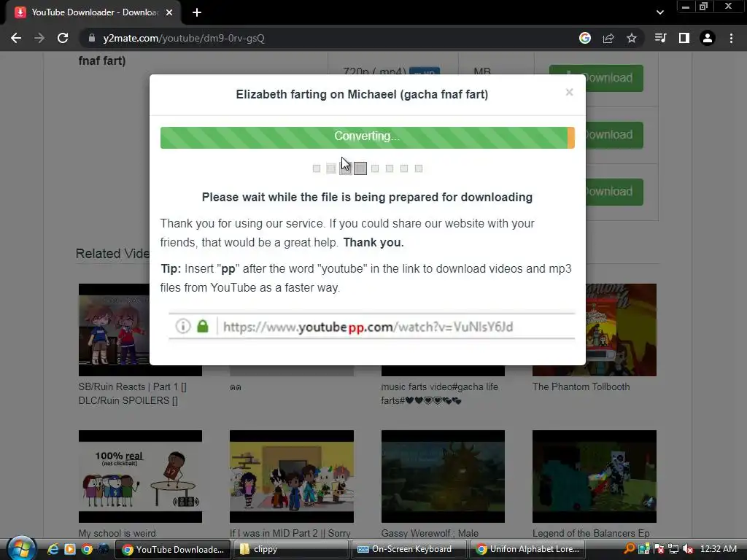This screenshot has width=747, height=560.
Task: Open the media control playlist icon
Action: pos(660,38)
